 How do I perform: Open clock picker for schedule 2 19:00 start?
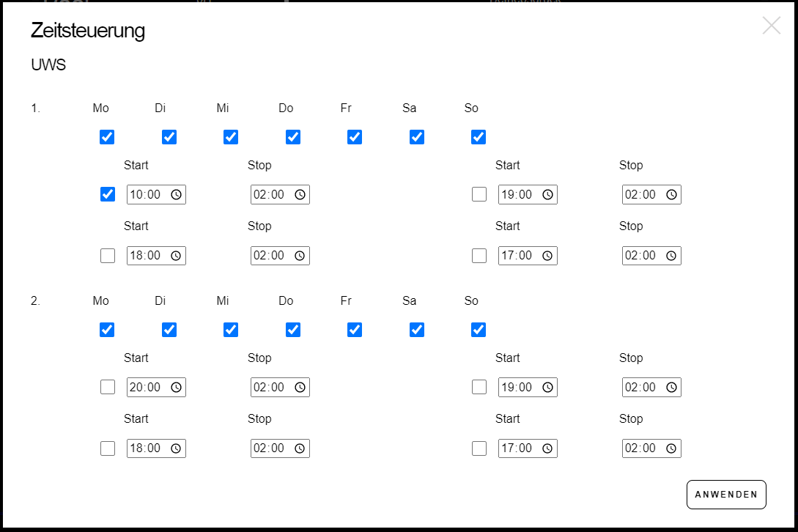click(547, 388)
